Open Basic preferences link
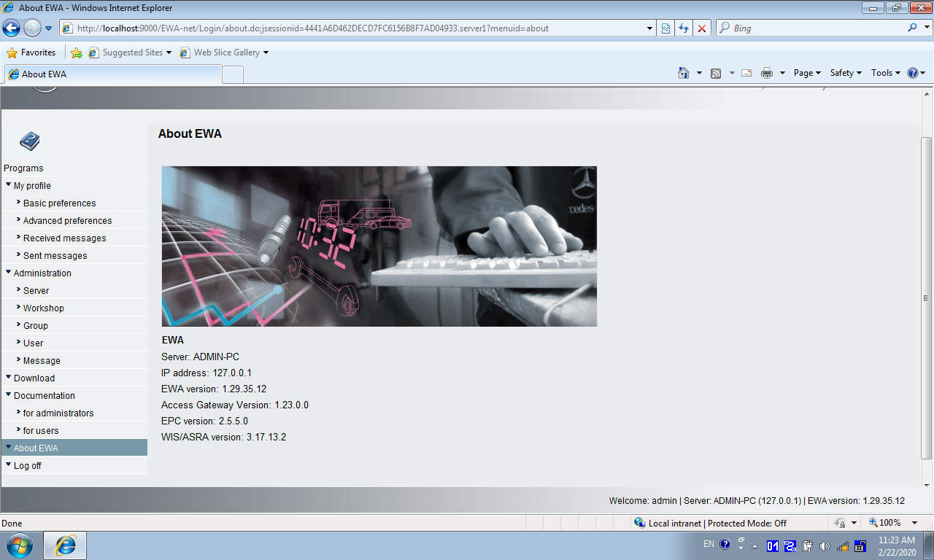The image size is (934, 560). click(59, 203)
